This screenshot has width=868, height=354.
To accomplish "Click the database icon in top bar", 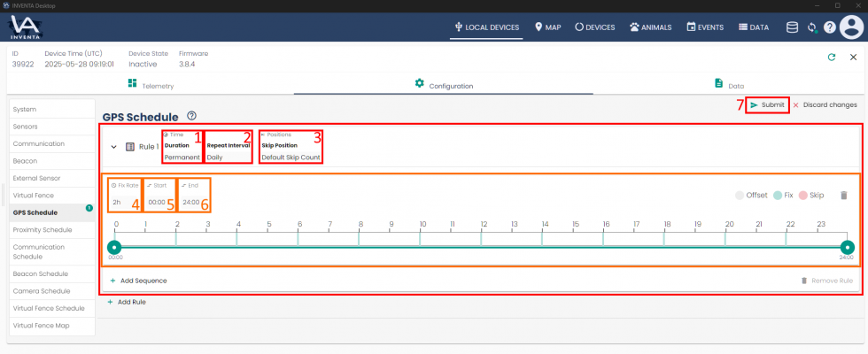I will pyautogui.click(x=793, y=27).
